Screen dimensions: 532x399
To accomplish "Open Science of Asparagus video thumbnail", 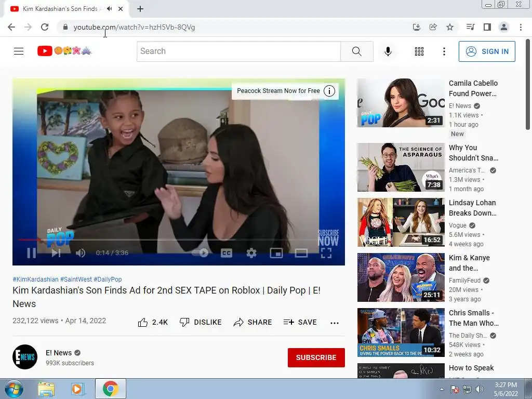I will [401, 167].
